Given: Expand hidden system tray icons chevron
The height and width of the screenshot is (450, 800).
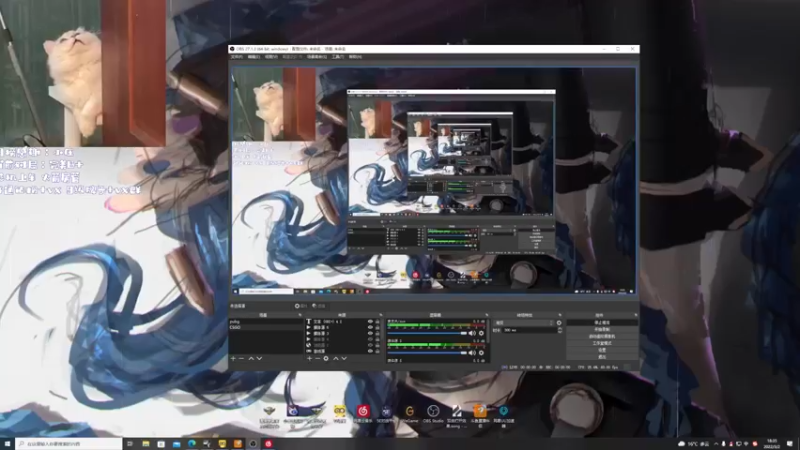Looking at the screenshot, I should click(x=716, y=444).
